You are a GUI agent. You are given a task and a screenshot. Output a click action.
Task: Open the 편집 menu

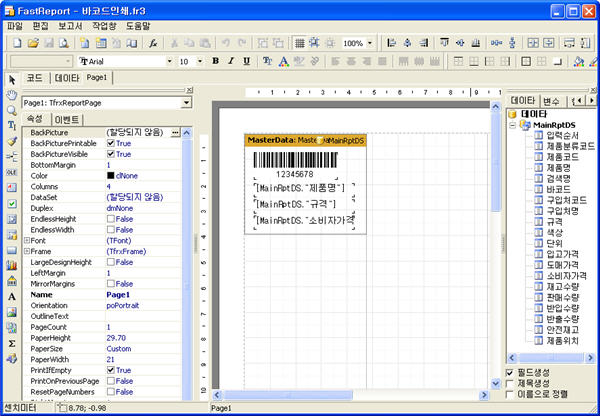click(41, 26)
